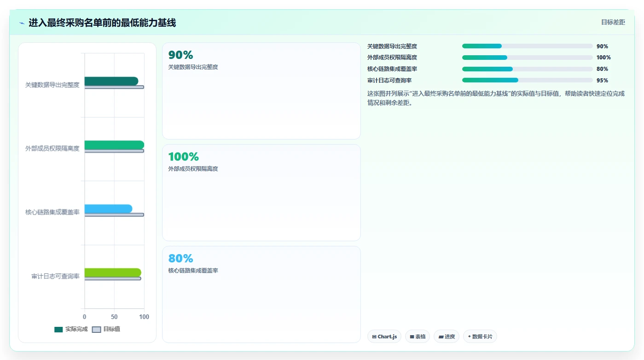Image resolution: width=644 pixels, height=360 pixels.
Task: Click the green 外部成员权限隔离度 chart bar
Action: point(114,145)
